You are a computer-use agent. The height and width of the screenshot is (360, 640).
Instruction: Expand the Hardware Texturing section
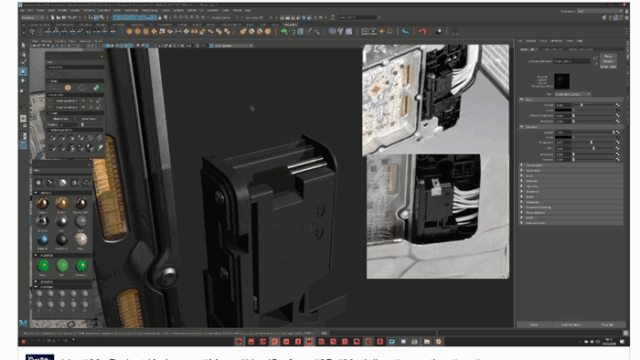(571, 207)
